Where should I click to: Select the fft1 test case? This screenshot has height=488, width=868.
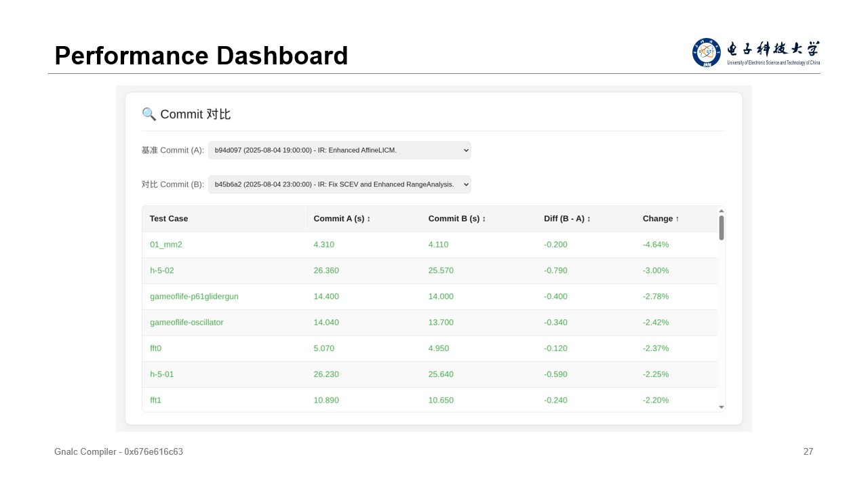[x=155, y=401]
